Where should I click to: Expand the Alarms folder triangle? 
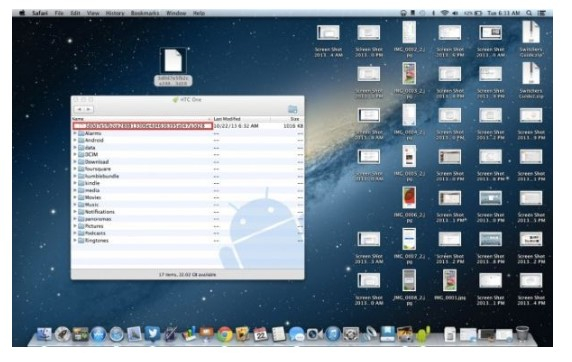tap(75, 133)
